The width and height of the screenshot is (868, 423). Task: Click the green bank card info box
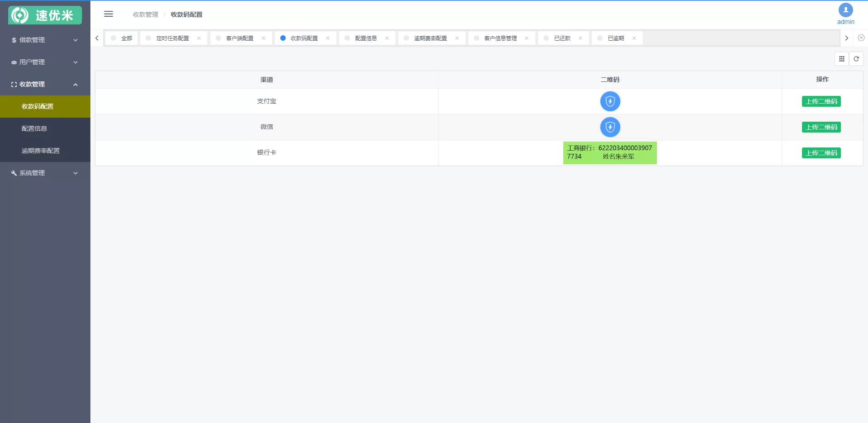(610, 152)
